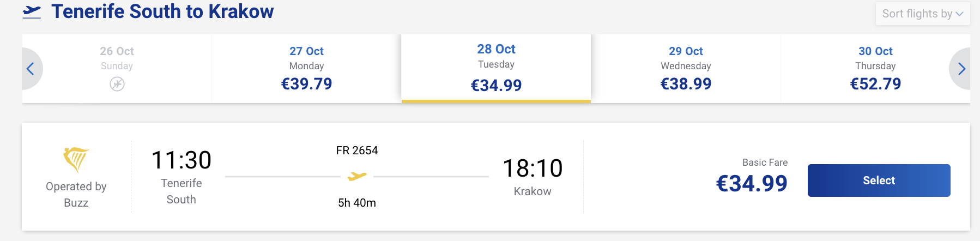Click the Ryanair harp logo
The height and width of the screenshot is (241, 980).
click(76, 159)
